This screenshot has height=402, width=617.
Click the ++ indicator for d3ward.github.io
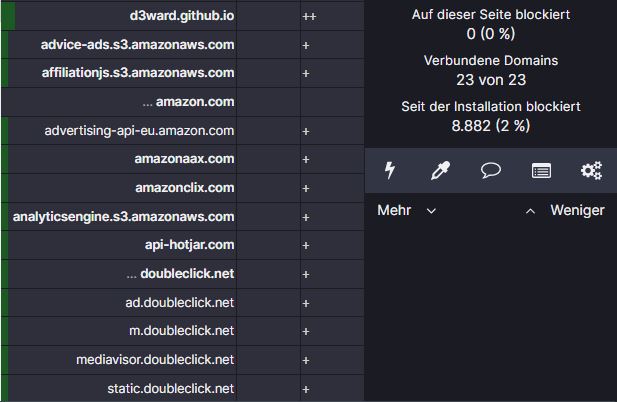pos(309,17)
